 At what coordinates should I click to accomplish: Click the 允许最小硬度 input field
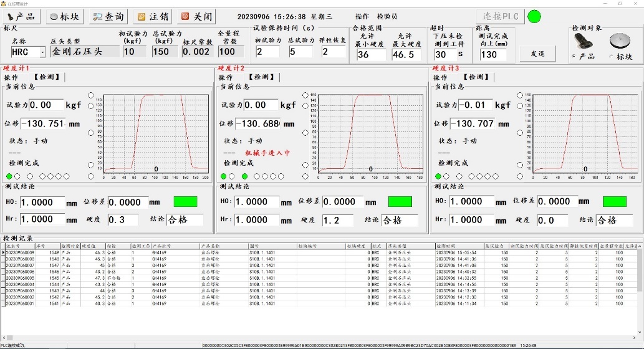(371, 55)
